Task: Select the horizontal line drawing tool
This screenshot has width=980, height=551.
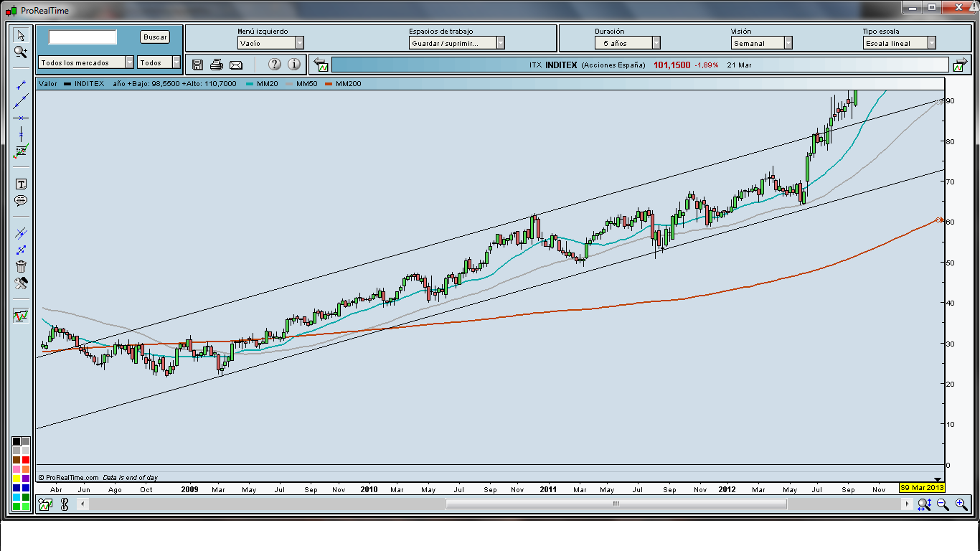Action: point(21,118)
